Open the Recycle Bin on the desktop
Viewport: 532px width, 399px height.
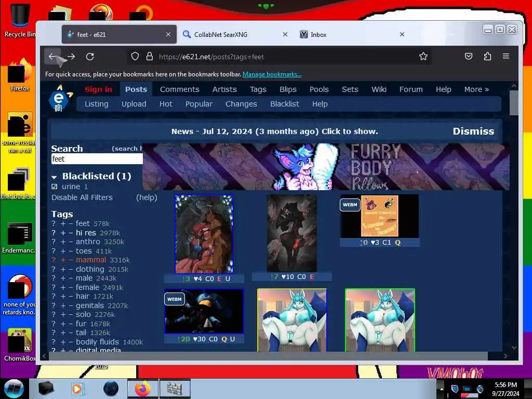(20, 20)
